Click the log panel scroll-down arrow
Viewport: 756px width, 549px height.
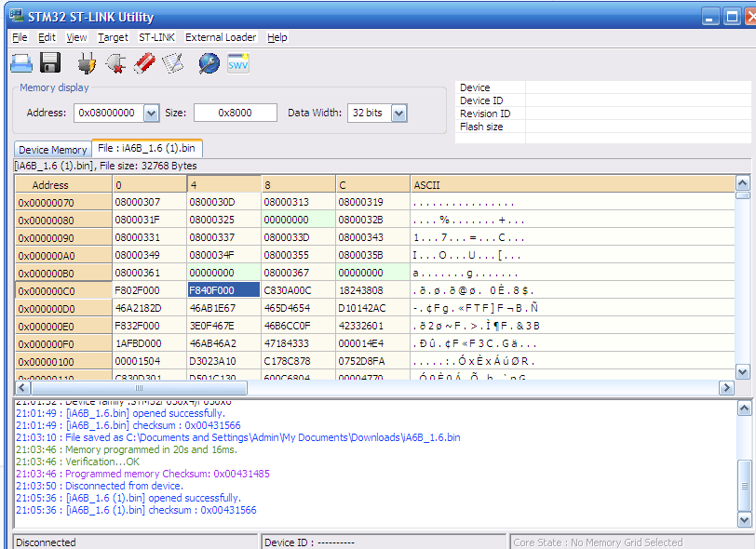click(745, 519)
